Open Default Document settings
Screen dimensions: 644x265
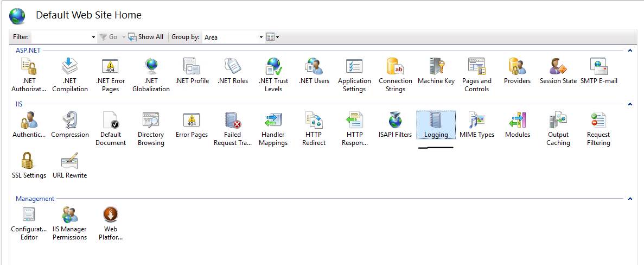point(110,129)
